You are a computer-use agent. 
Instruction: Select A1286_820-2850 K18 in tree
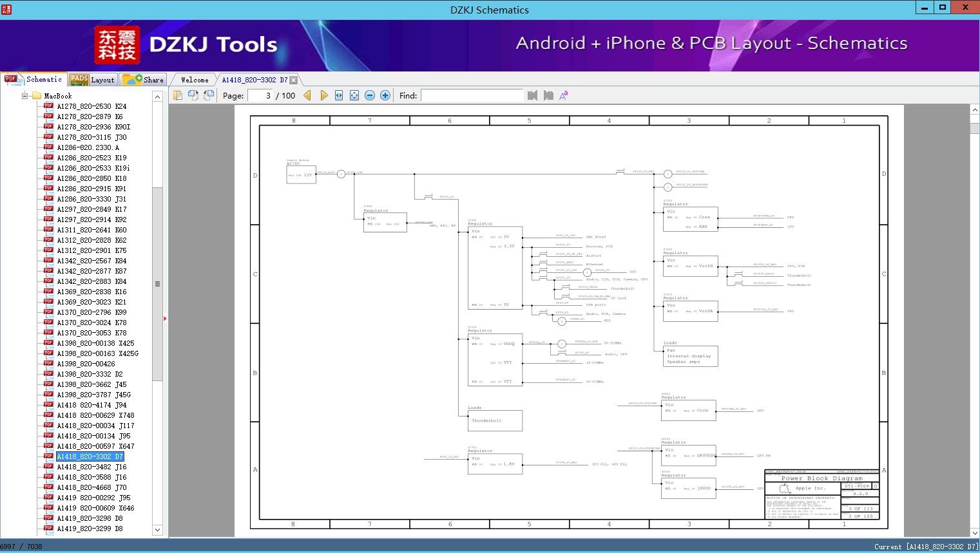(91, 178)
